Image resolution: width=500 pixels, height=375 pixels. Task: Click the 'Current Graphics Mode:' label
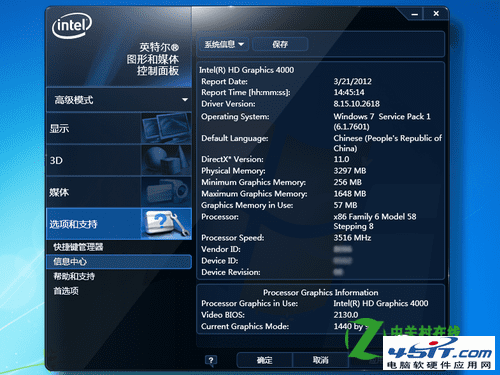(x=245, y=326)
